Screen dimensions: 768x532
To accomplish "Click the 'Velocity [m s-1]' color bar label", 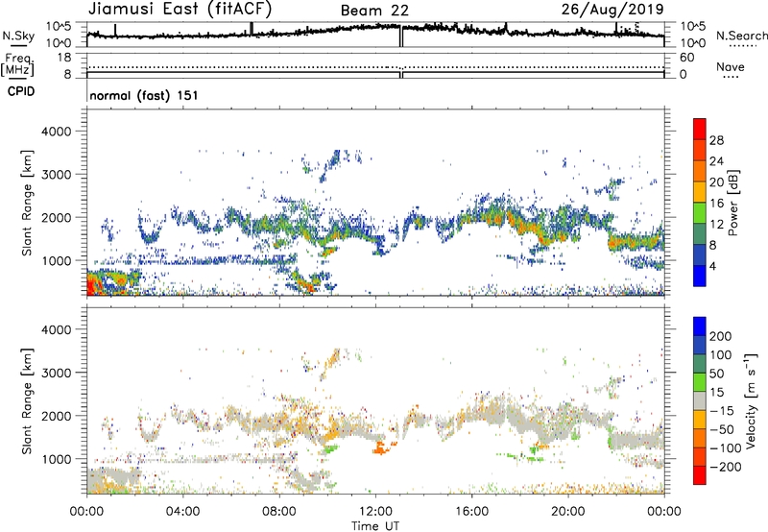I will pyautogui.click(x=750, y=400).
